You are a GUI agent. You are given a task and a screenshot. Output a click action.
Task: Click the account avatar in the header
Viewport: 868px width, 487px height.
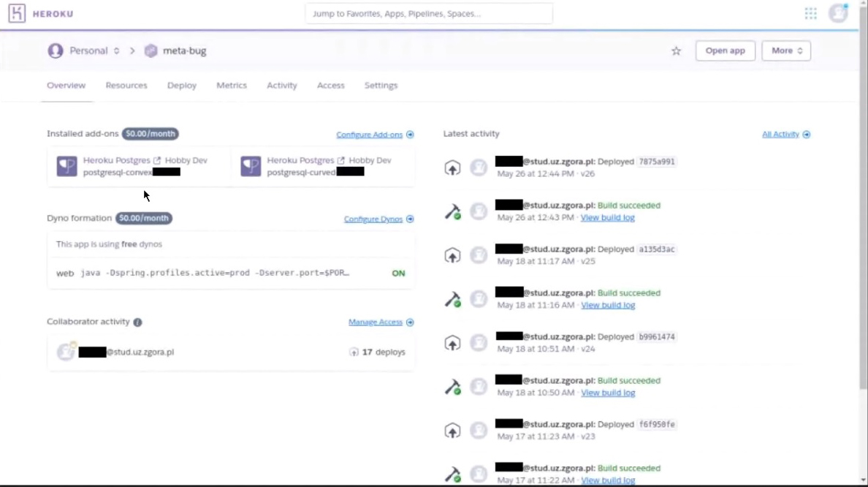coord(837,13)
